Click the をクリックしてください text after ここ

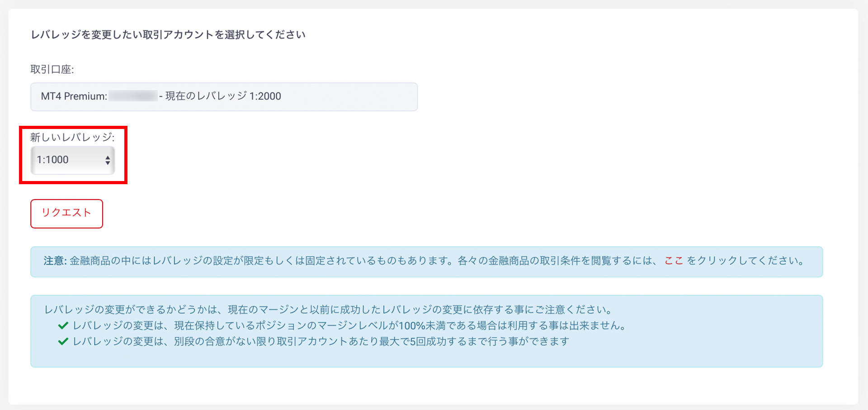(745, 261)
